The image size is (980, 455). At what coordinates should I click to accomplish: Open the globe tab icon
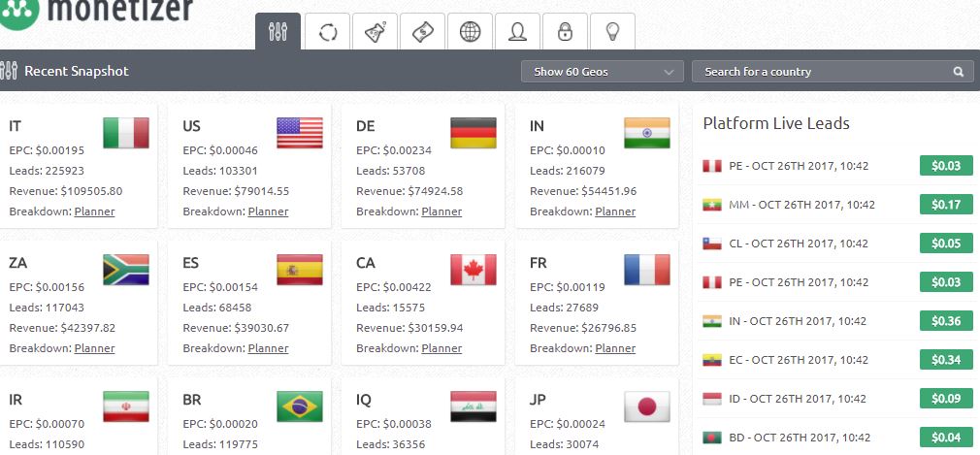[x=470, y=32]
